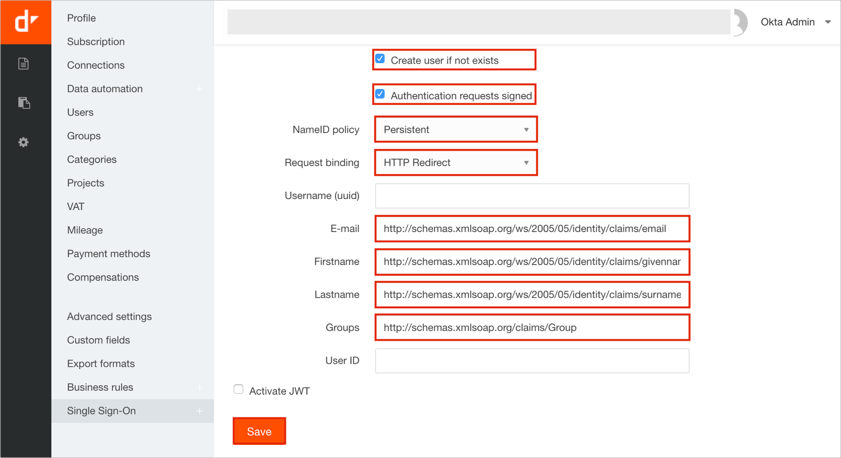Focus the User ID text field
841x458 pixels.
pyautogui.click(x=531, y=360)
